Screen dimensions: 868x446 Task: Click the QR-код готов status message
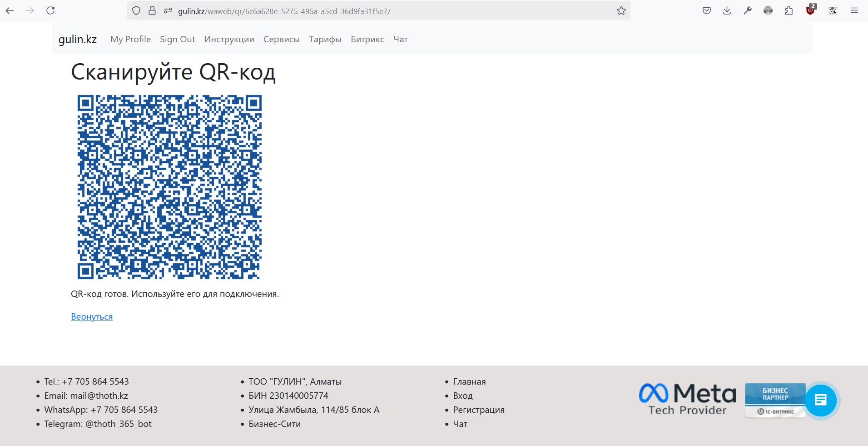175,294
